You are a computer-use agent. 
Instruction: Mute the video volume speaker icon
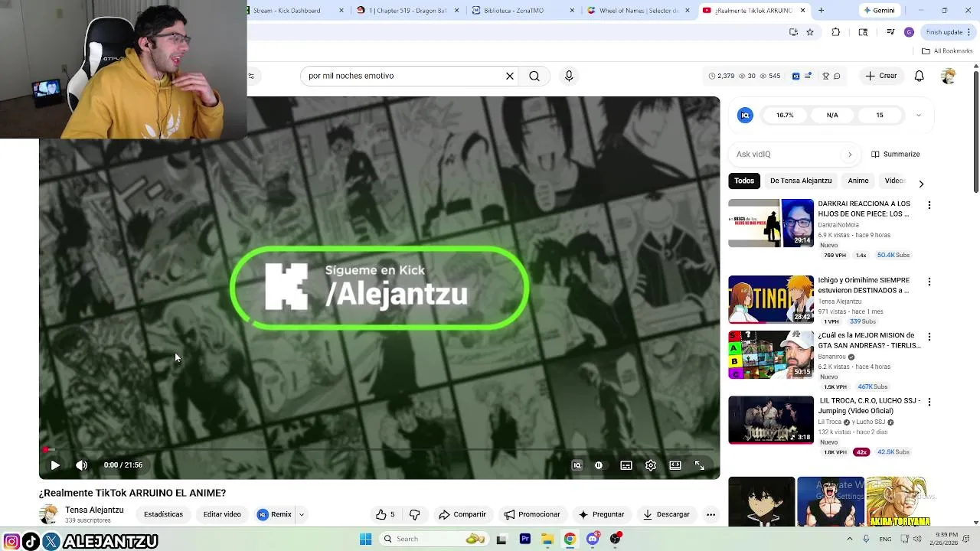pos(82,465)
